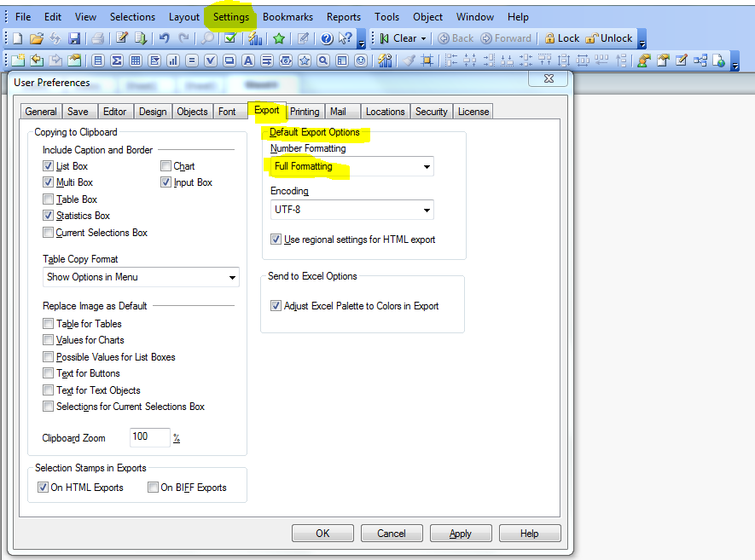
Task: Close the User Preferences dialog
Action: pos(549,78)
